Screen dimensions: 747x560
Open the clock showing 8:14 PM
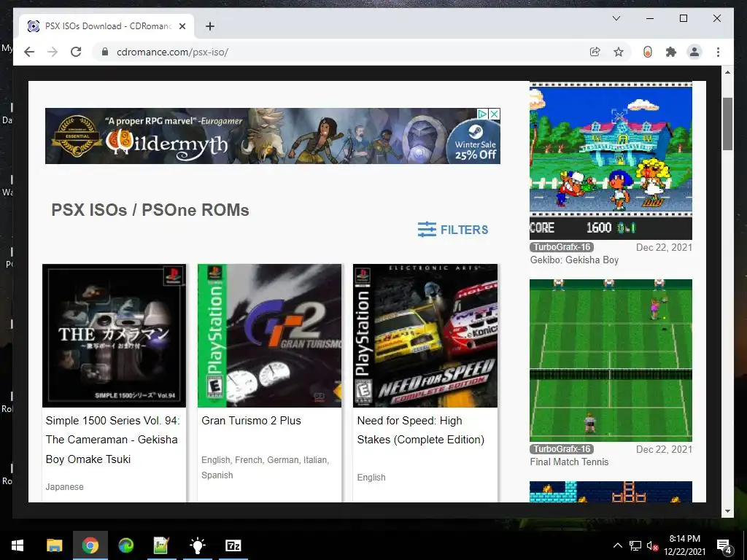point(684,545)
